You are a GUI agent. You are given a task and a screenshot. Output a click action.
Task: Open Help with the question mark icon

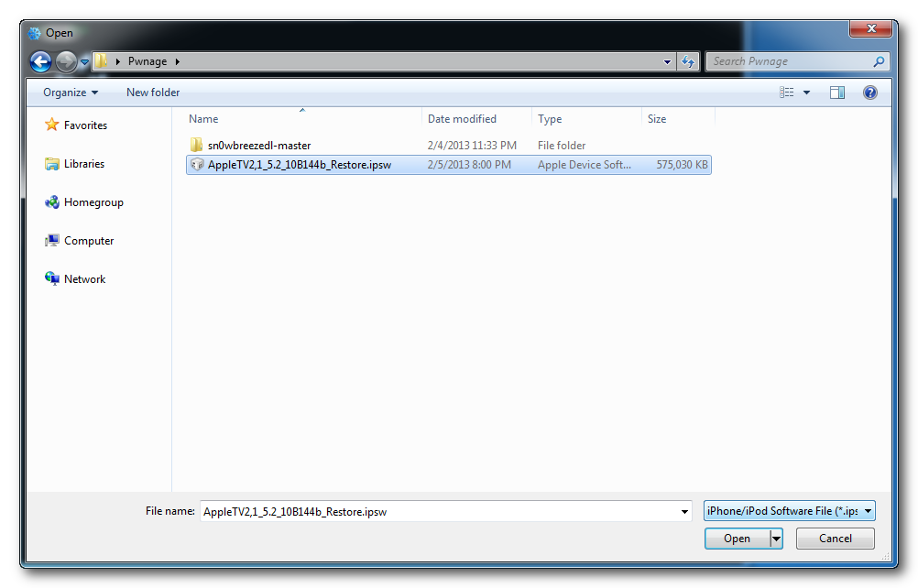pyautogui.click(x=870, y=93)
